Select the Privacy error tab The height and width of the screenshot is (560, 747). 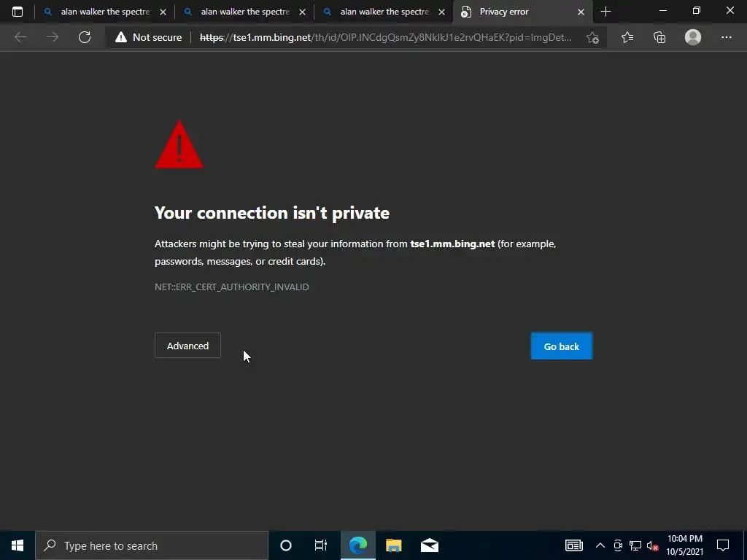click(x=523, y=12)
